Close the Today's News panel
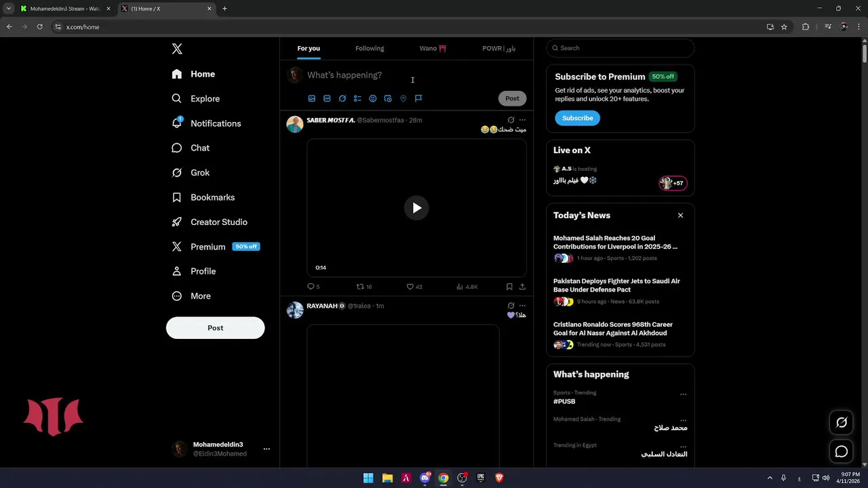Image resolution: width=868 pixels, height=488 pixels. tap(680, 216)
